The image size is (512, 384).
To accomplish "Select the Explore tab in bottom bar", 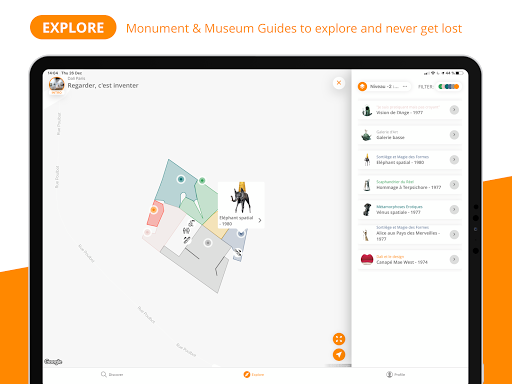I will tap(254, 375).
